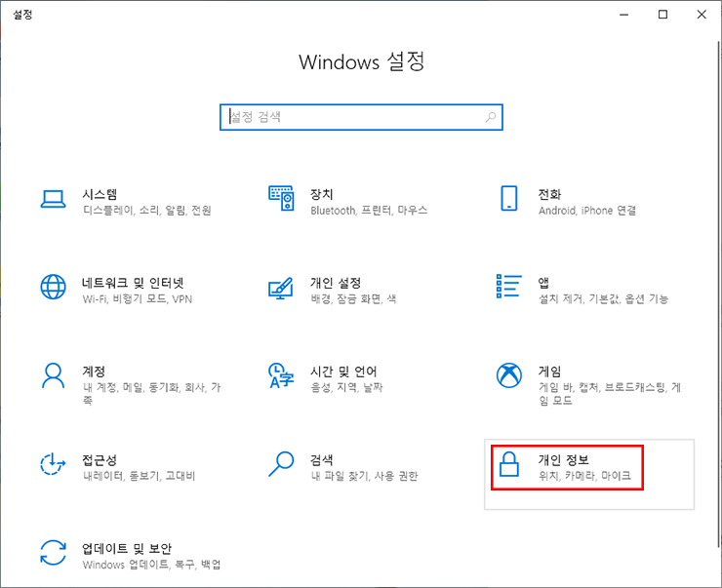Open the 게임 heading

click(549, 371)
